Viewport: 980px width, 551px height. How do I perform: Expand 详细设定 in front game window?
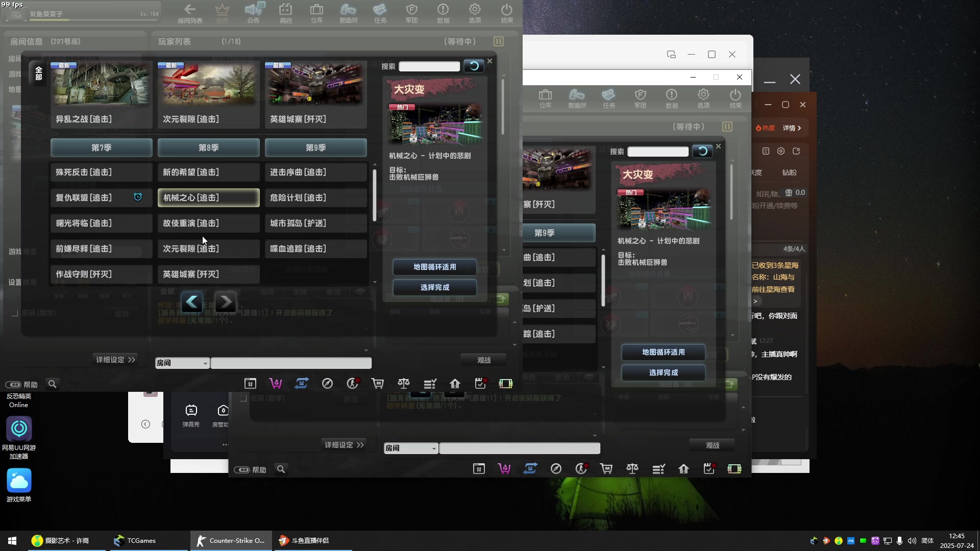point(115,360)
